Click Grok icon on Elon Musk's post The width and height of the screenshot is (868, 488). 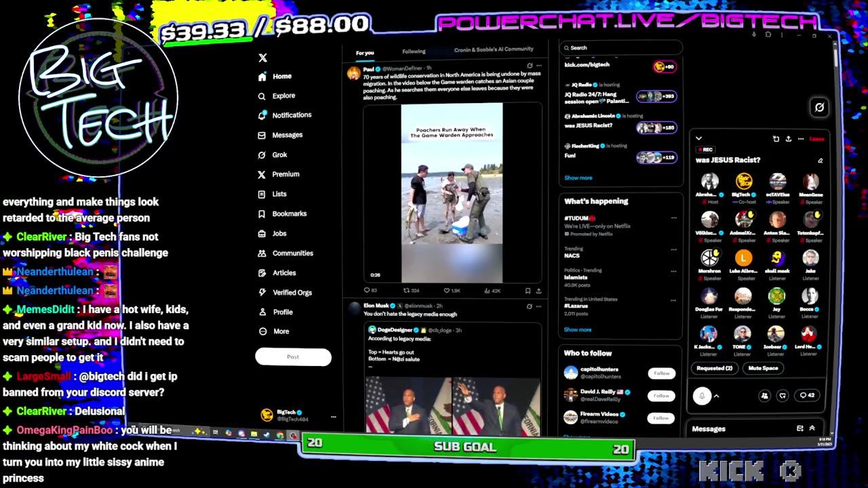530,306
